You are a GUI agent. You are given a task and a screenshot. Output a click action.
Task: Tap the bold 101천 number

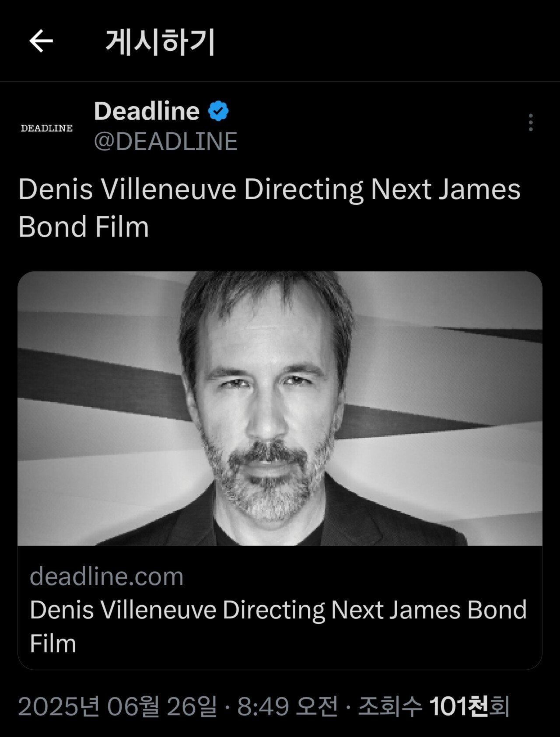pos(458,706)
